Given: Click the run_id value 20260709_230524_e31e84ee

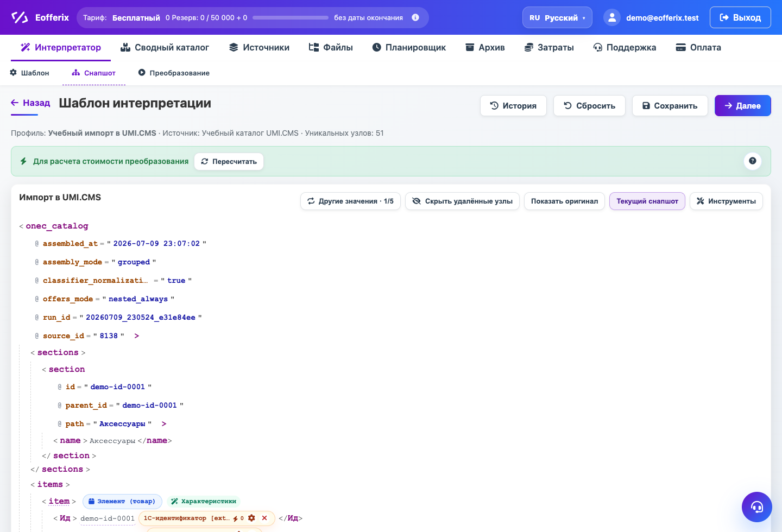Looking at the screenshot, I should click(x=141, y=318).
